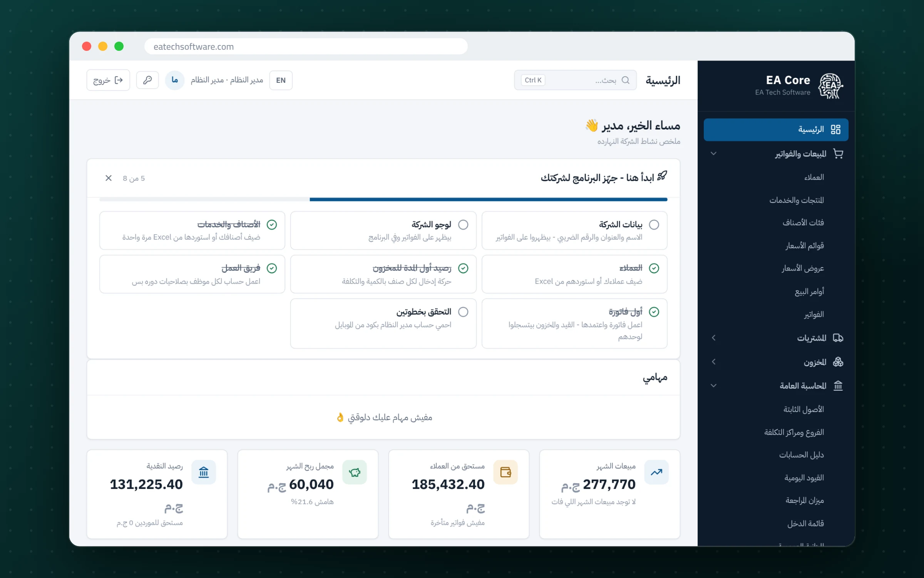Switch language with the EN button
Screen dimensions: 924x578
281,80
